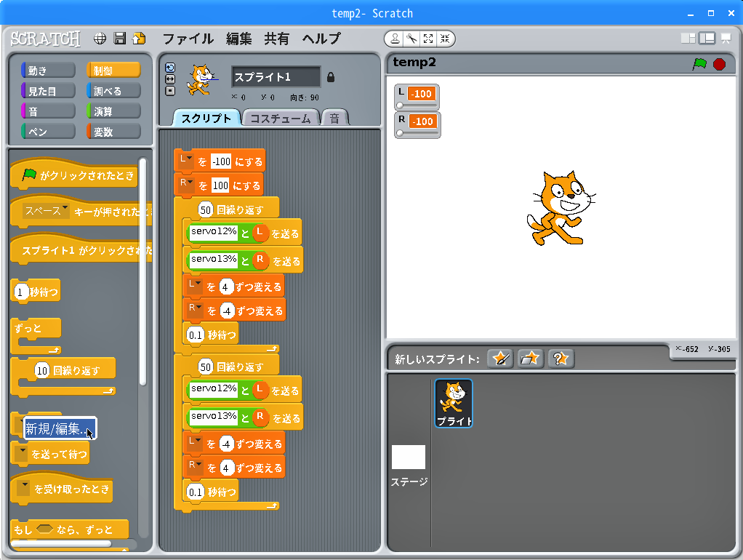Click the L variable slider on stage
Image resolution: width=743 pixels, height=560 pixels.
417,105
